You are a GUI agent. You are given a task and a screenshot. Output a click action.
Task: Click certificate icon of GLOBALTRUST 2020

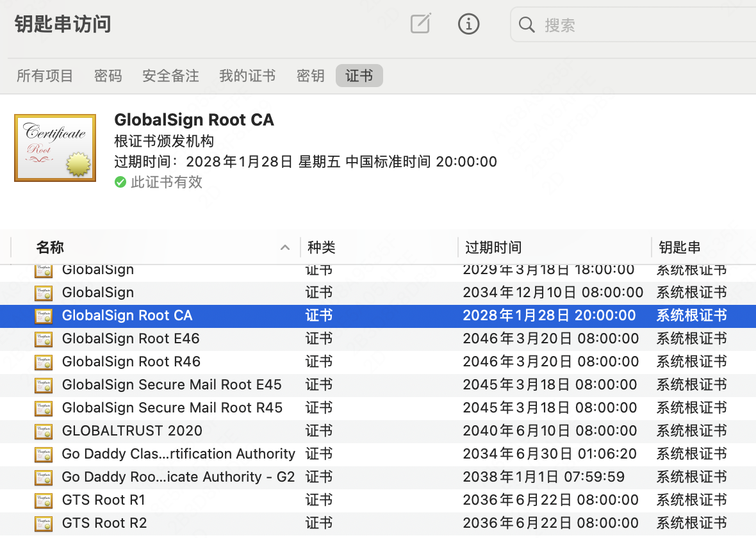point(44,432)
